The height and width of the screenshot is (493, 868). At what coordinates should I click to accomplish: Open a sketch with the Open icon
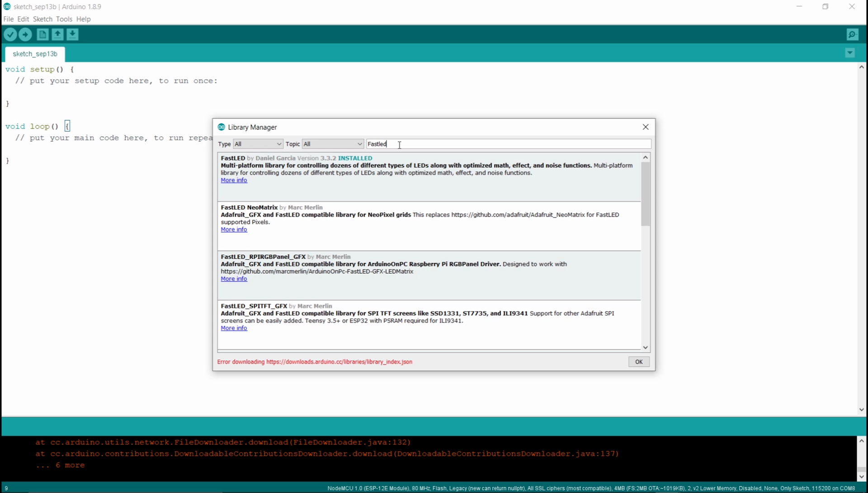(x=57, y=34)
